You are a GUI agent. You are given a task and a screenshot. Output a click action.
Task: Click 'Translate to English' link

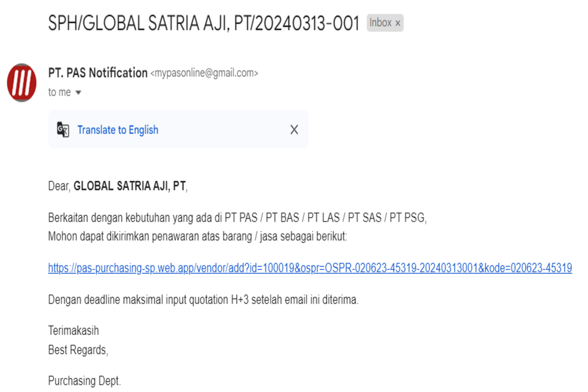point(118,130)
